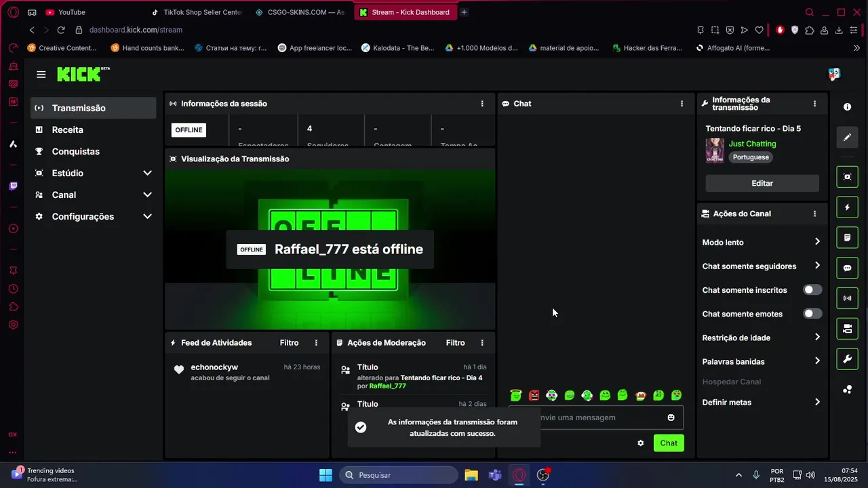
Task: Open Modo lento options
Action: [x=762, y=242]
